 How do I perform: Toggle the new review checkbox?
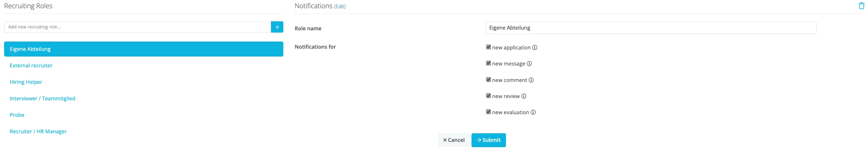[x=488, y=96]
